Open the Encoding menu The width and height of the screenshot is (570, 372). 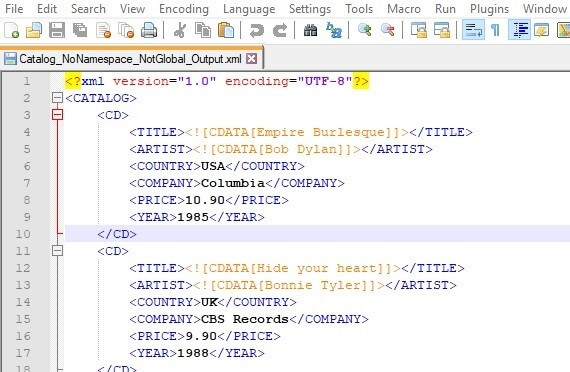pos(184,9)
